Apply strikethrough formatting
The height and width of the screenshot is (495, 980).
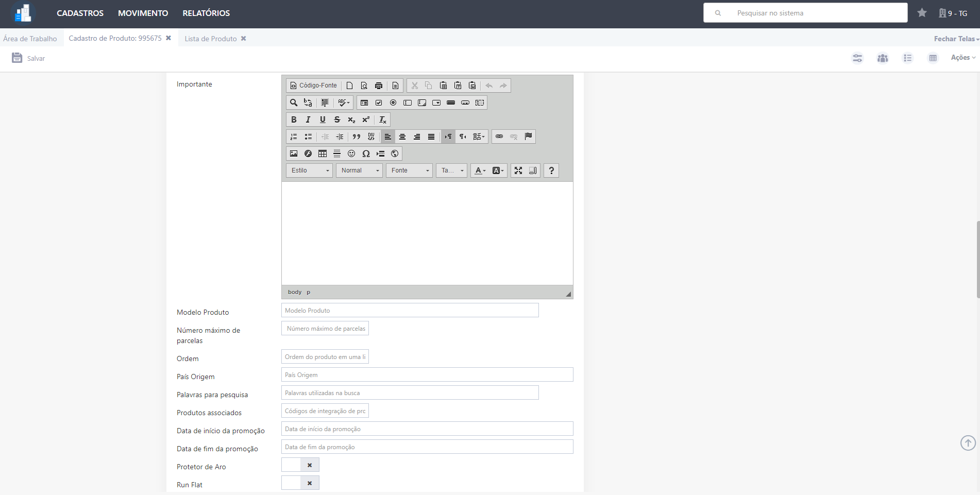click(337, 120)
